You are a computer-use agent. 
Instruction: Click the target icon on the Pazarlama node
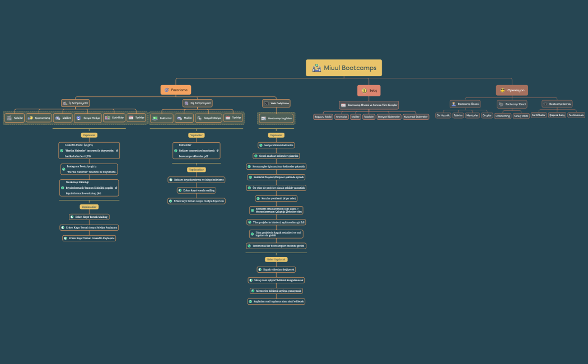pos(166,90)
